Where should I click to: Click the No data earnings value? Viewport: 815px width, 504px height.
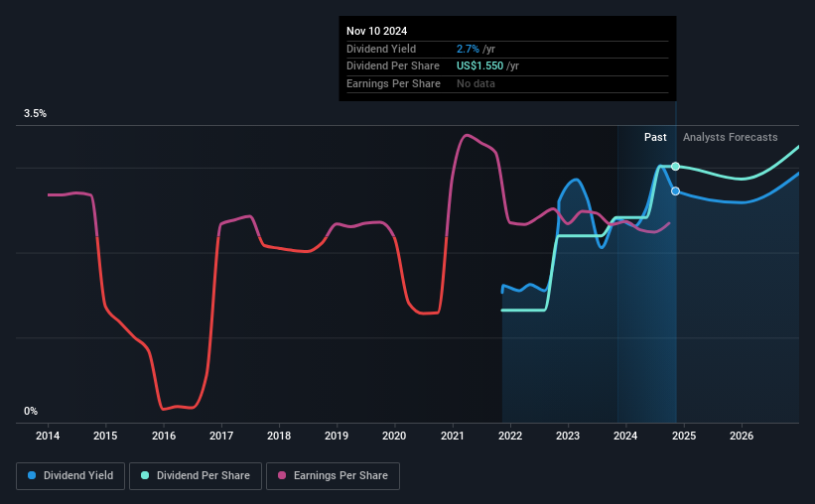point(475,83)
